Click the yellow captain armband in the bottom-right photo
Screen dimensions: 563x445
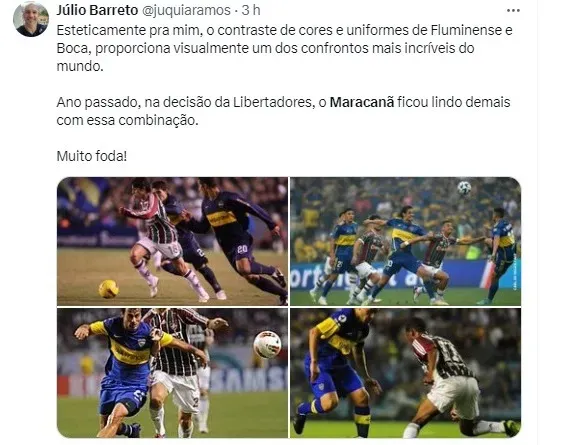pos(327,328)
